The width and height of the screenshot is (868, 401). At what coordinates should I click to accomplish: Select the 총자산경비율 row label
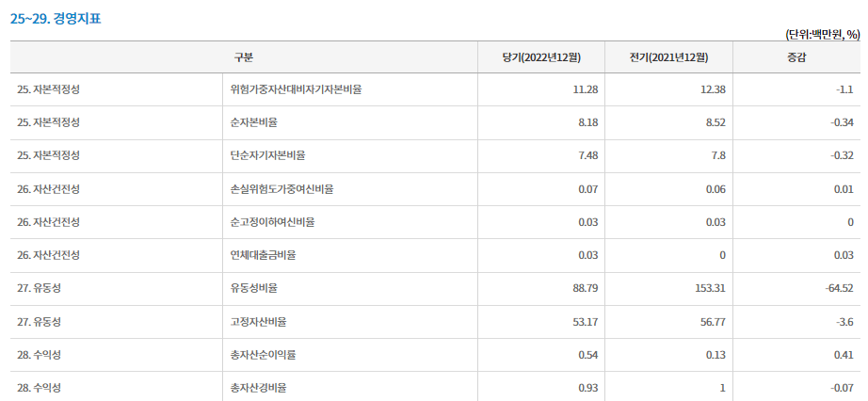click(258, 388)
